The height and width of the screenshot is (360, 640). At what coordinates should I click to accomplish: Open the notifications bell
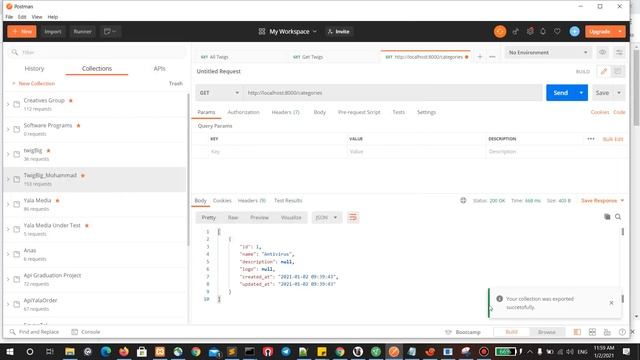point(543,31)
